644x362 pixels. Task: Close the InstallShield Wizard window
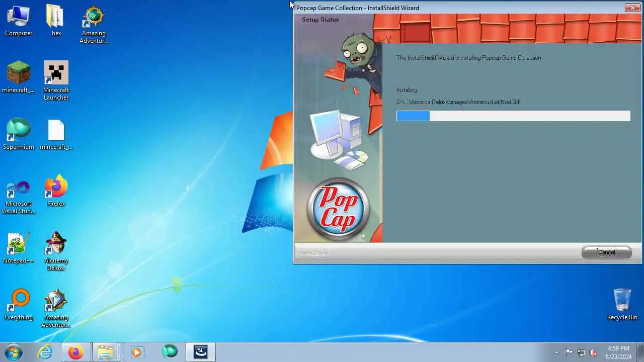(632, 8)
